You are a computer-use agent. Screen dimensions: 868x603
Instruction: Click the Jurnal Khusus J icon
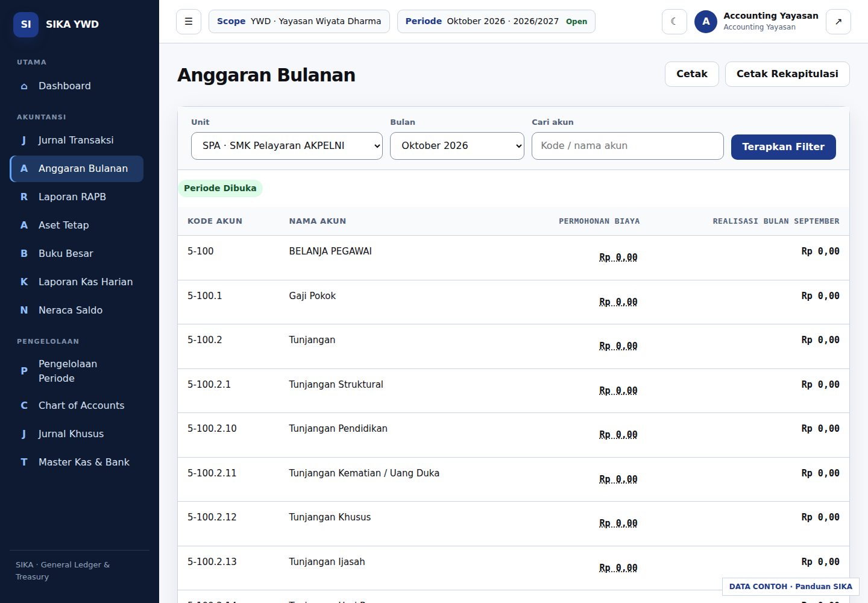pos(24,434)
